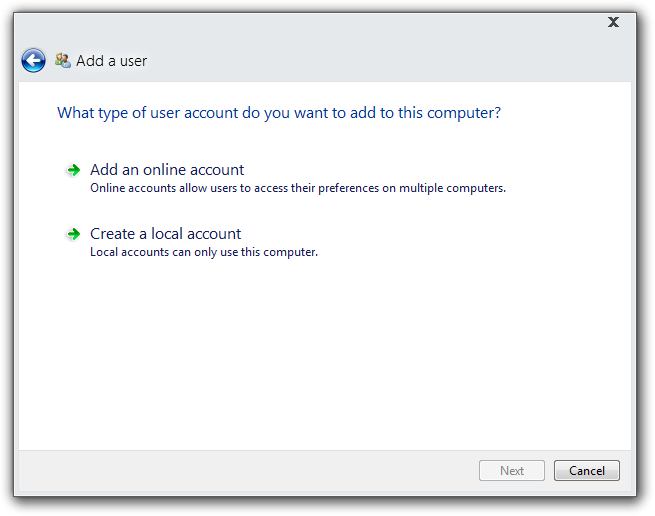Screen dimensions: 655x516
Task: Click the online accounts description text
Action: pyautogui.click(x=297, y=188)
